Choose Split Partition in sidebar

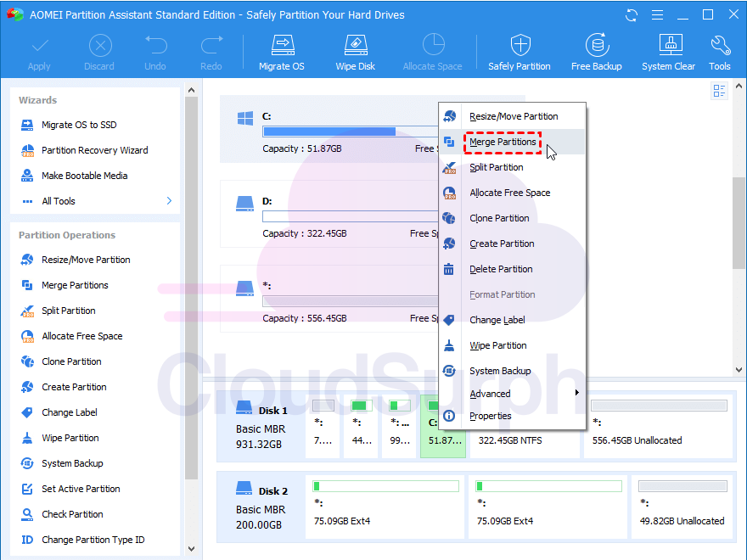tap(58, 311)
